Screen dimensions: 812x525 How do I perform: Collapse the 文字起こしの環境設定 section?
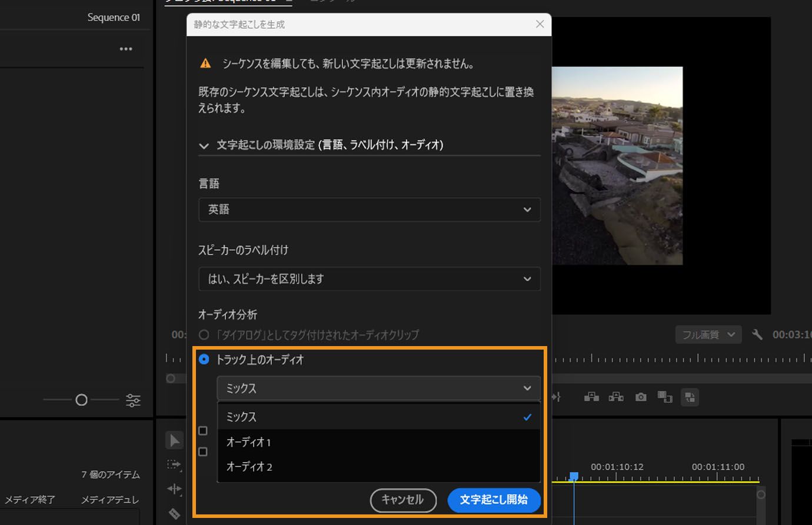pos(204,145)
